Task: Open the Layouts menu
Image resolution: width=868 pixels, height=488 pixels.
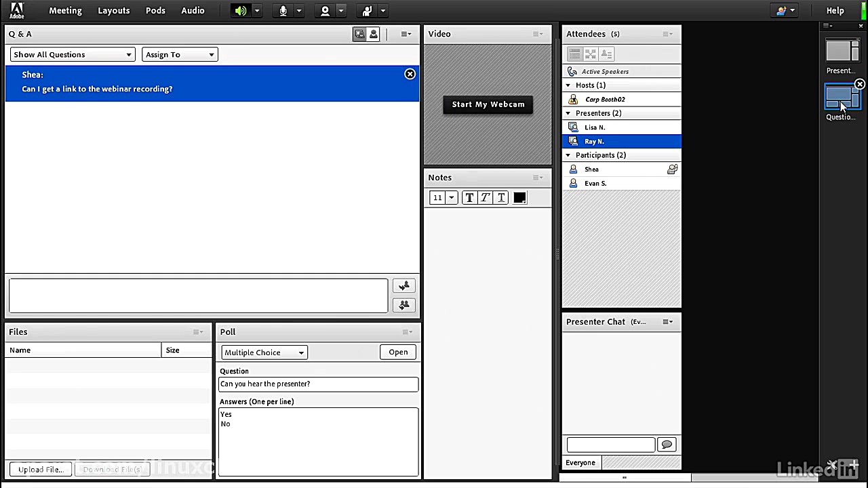Action: point(113,11)
